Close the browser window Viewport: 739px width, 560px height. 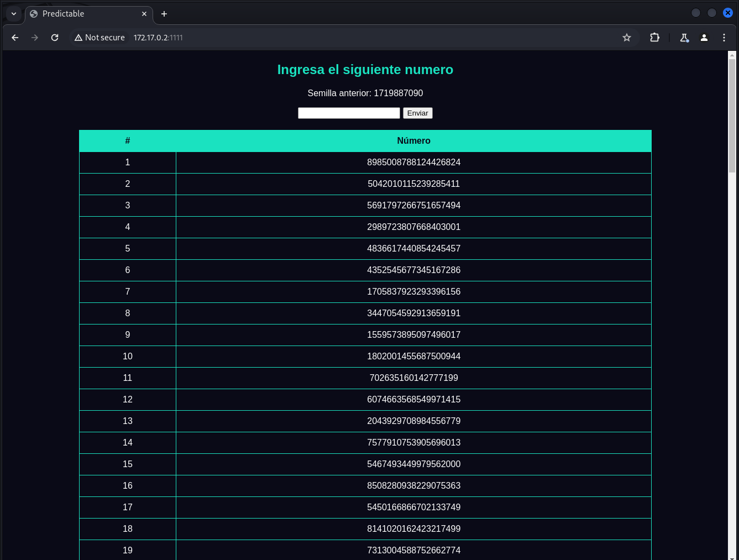(728, 13)
